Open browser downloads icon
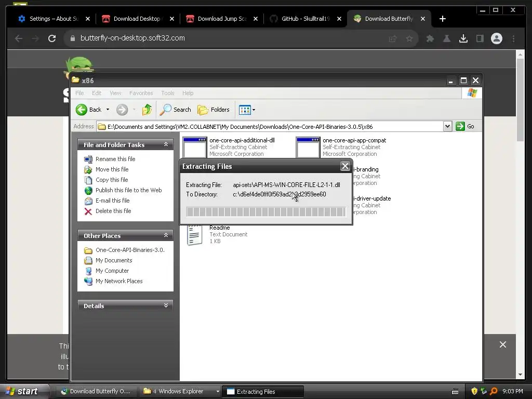The image size is (532, 399). point(463,38)
